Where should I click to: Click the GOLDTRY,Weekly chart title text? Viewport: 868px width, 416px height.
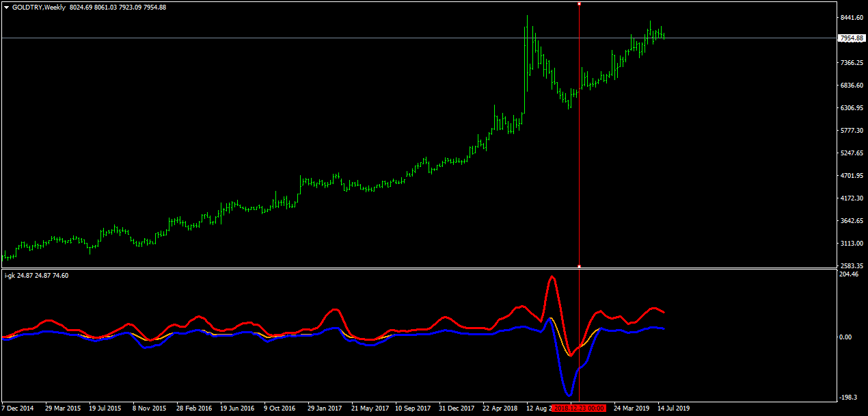click(40, 8)
